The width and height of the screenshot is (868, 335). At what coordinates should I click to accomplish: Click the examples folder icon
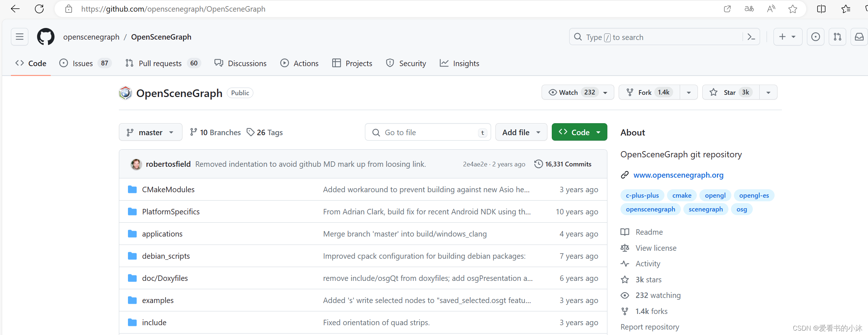pos(132,300)
